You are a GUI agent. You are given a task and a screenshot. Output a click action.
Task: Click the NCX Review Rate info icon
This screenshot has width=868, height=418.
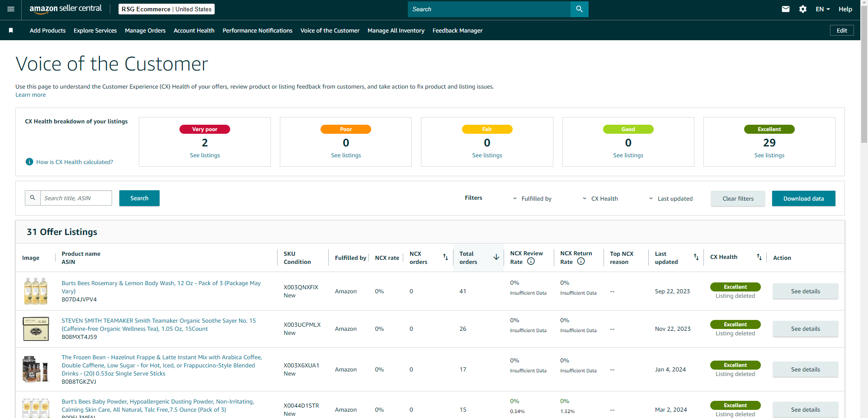pyautogui.click(x=531, y=261)
